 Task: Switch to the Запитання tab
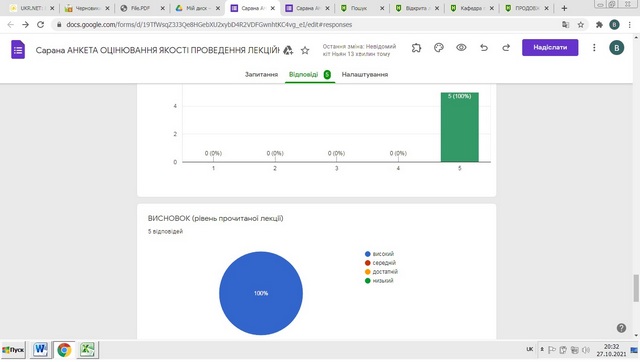pos(261,74)
